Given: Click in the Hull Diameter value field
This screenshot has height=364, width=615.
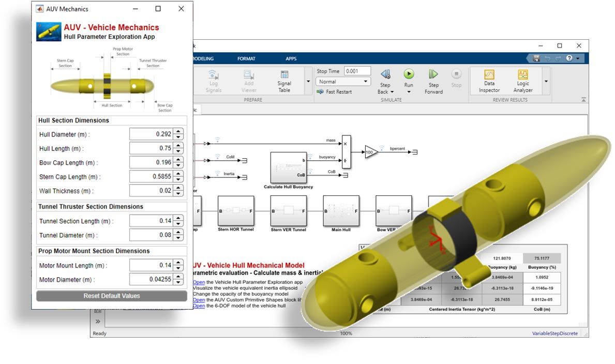Looking at the screenshot, I should click(151, 134).
